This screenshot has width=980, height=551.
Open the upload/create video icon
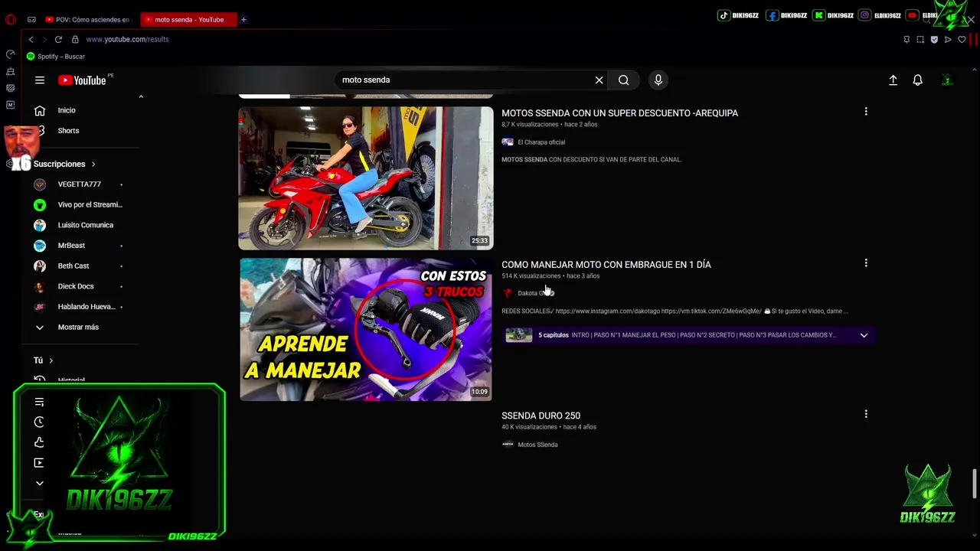coord(893,80)
